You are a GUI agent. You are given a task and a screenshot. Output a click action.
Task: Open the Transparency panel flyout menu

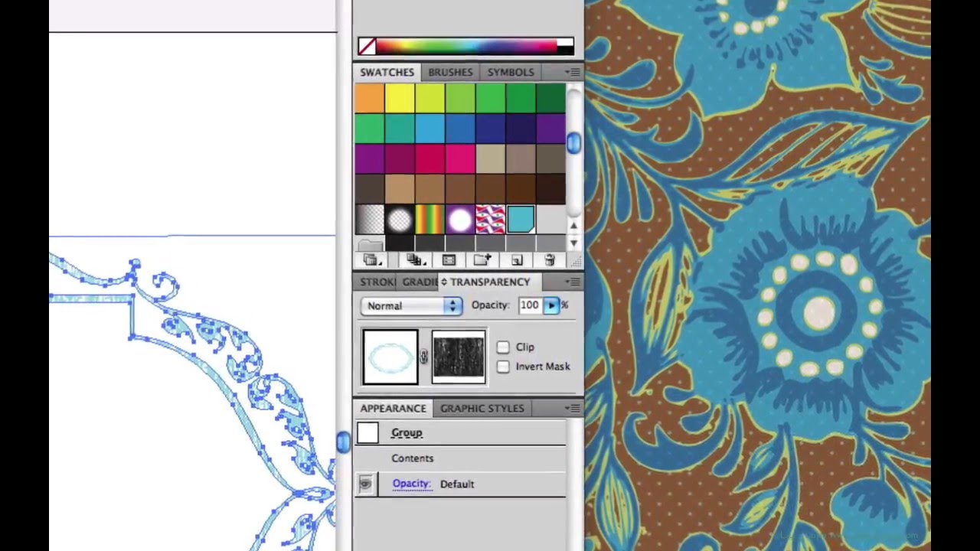pos(573,282)
